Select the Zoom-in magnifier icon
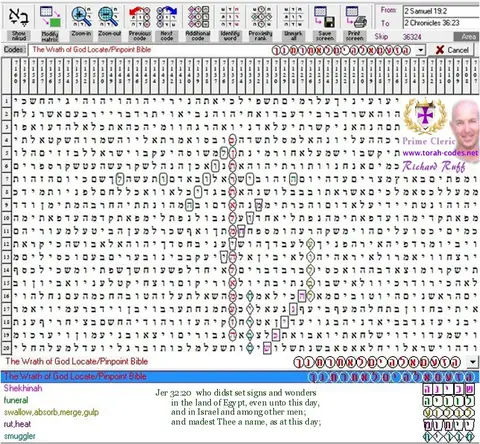The width and height of the screenshot is (480, 444). point(81,17)
